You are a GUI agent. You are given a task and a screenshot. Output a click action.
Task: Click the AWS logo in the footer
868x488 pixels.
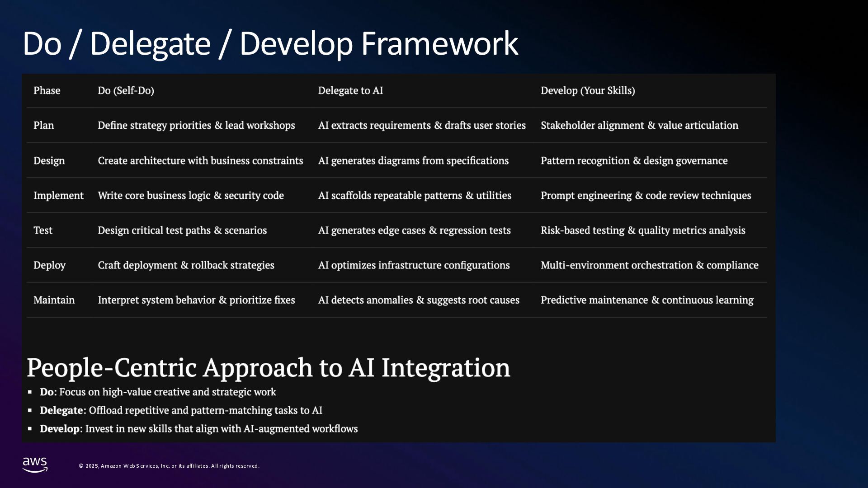tap(35, 464)
